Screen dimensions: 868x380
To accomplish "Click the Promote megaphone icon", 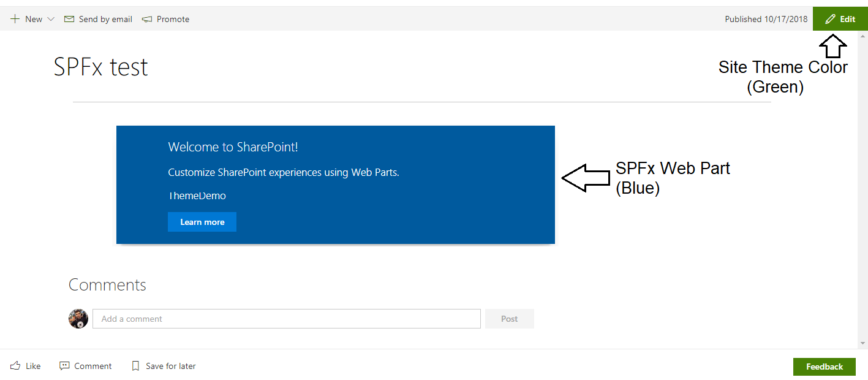I will (x=147, y=19).
